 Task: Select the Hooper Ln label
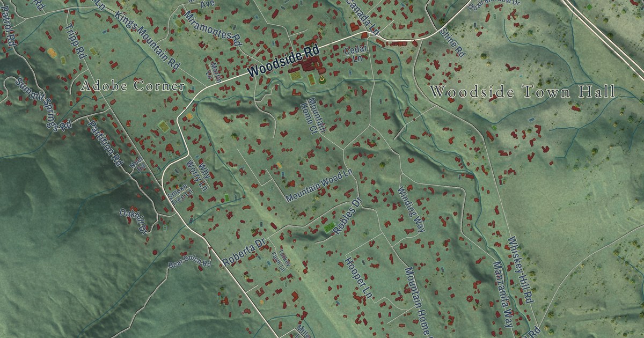pyautogui.click(x=358, y=278)
